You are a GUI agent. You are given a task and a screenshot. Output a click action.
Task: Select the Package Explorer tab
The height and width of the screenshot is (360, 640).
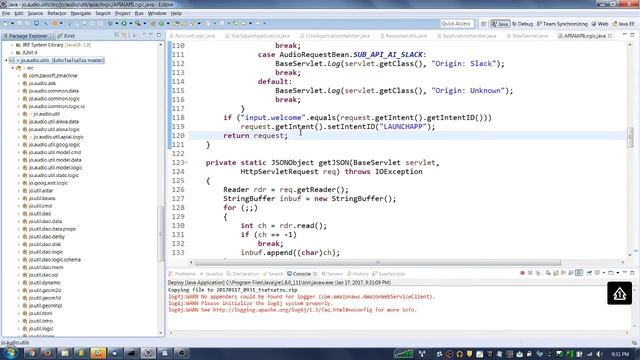pos(28,36)
